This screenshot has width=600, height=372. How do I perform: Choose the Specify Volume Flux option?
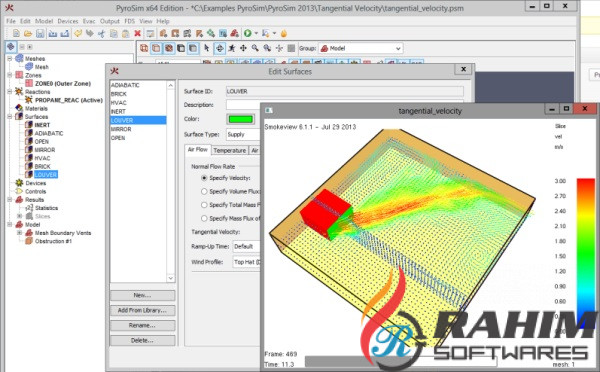click(x=204, y=191)
